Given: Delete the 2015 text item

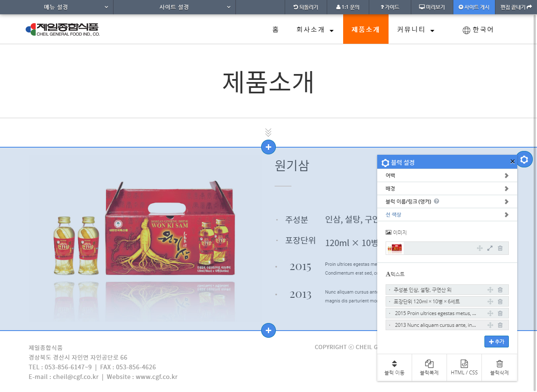Looking at the screenshot, I should [x=500, y=313].
